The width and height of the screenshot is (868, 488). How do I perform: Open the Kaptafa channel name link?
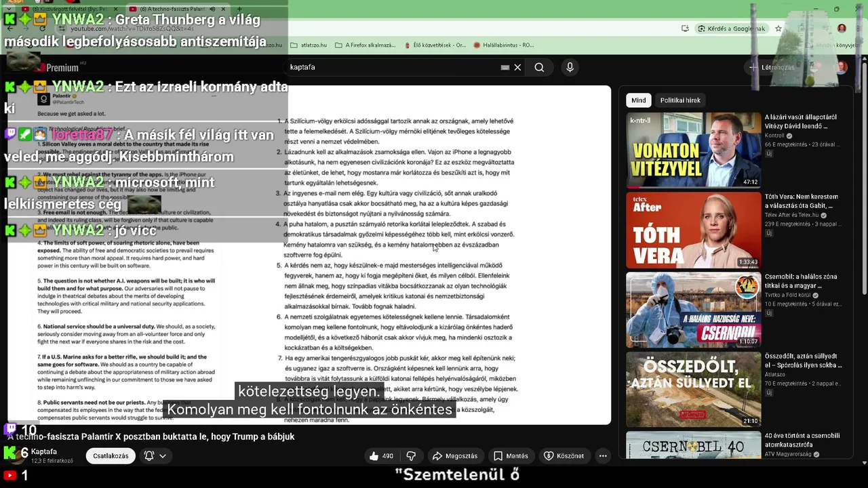(43, 451)
